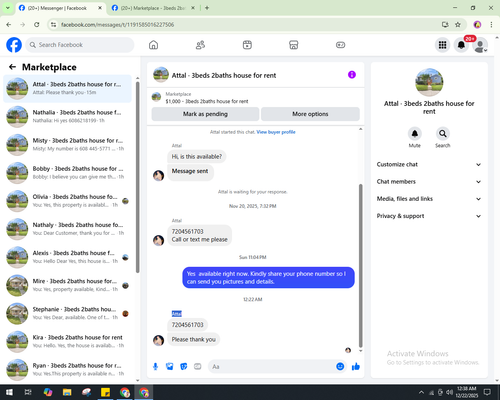Open the Facebook menu grid icon
The height and width of the screenshot is (400, 500).
click(x=442, y=45)
